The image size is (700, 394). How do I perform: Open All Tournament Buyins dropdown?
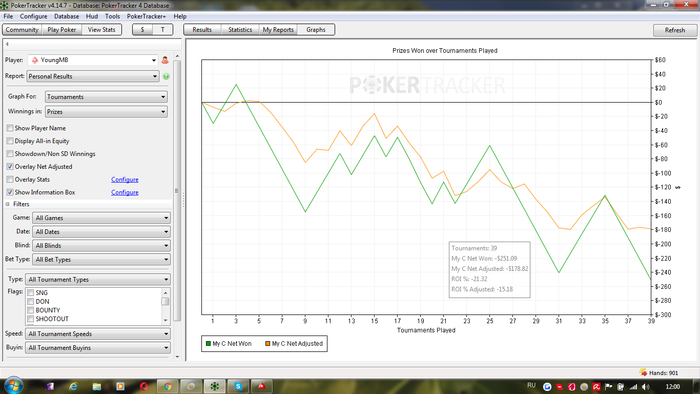(x=98, y=348)
